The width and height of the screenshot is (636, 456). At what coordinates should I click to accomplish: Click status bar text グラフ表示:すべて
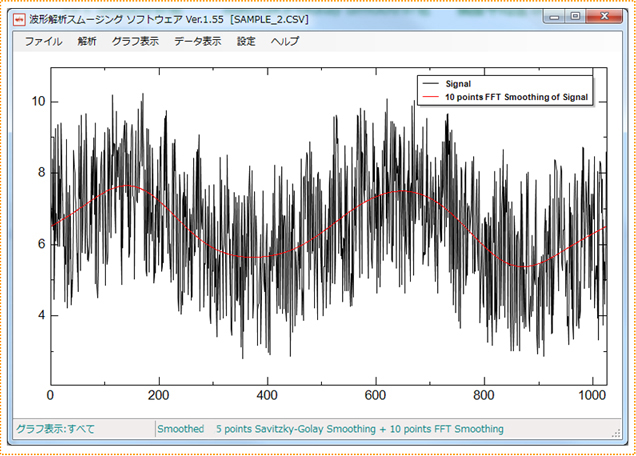pyautogui.click(x=55, y=429)
